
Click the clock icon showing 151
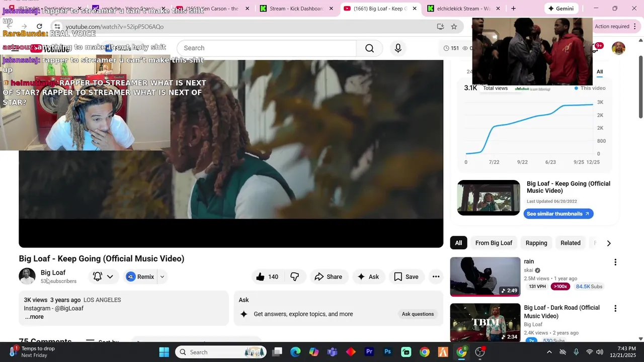446,48
